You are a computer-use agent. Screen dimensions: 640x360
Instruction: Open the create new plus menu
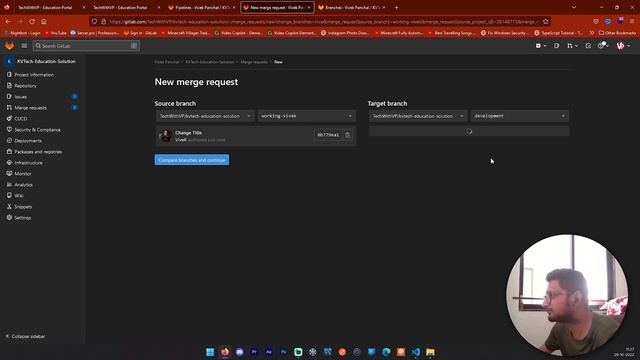point(540,46)
